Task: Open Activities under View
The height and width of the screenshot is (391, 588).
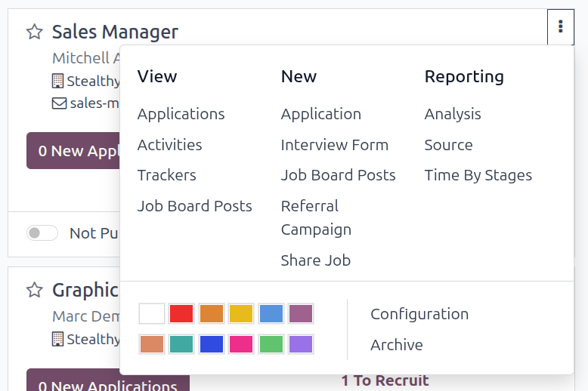Action: [x=169, y=145]
